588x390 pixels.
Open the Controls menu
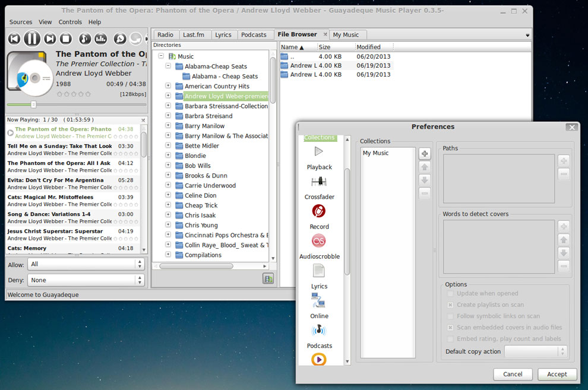click(70, 22)
